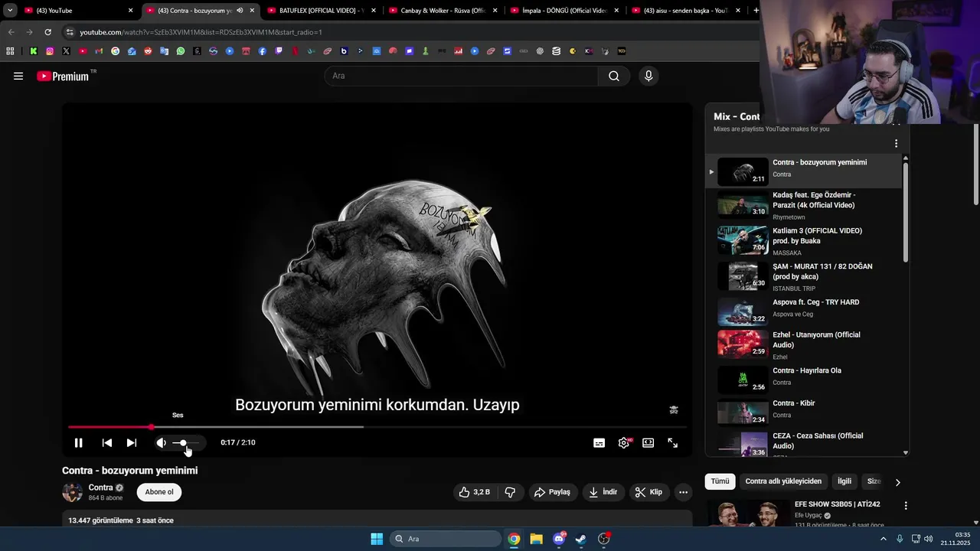Open the Chrome apps grid in bookmarks
This screenshot has width=980, height=551.
click(10, 51)
